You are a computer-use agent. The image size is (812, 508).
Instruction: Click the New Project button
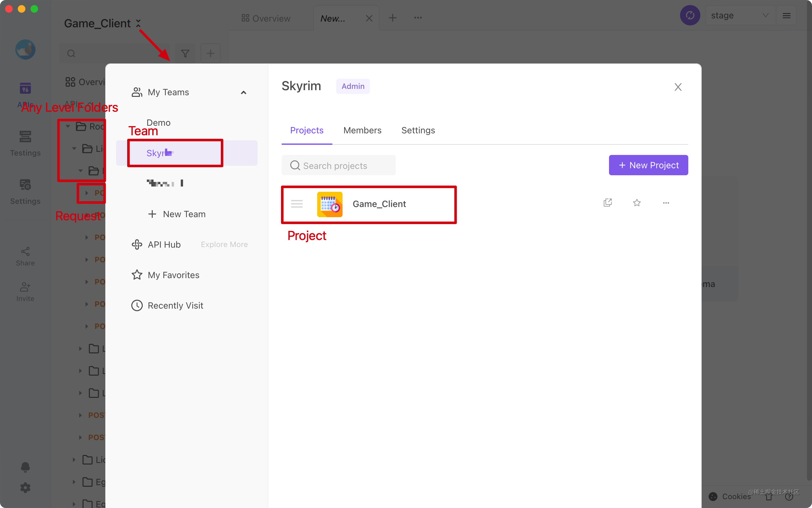pyautogui.click(x=648, y=165)
